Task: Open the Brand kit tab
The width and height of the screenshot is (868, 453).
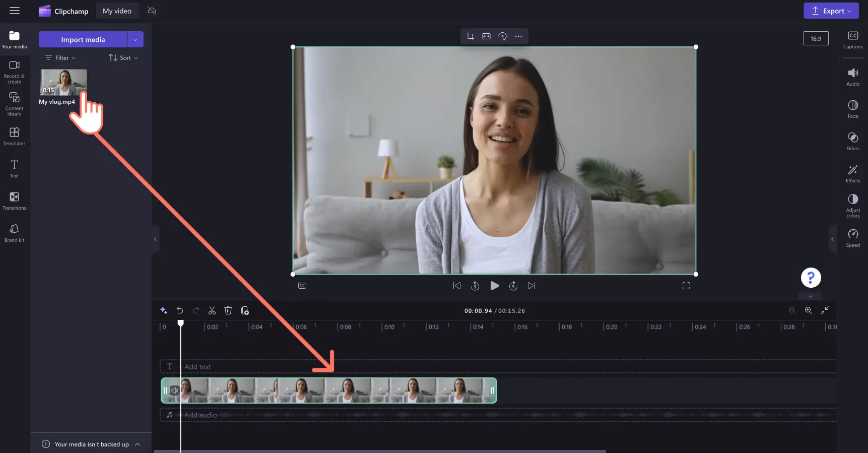Action: click(x=14, y=233)
